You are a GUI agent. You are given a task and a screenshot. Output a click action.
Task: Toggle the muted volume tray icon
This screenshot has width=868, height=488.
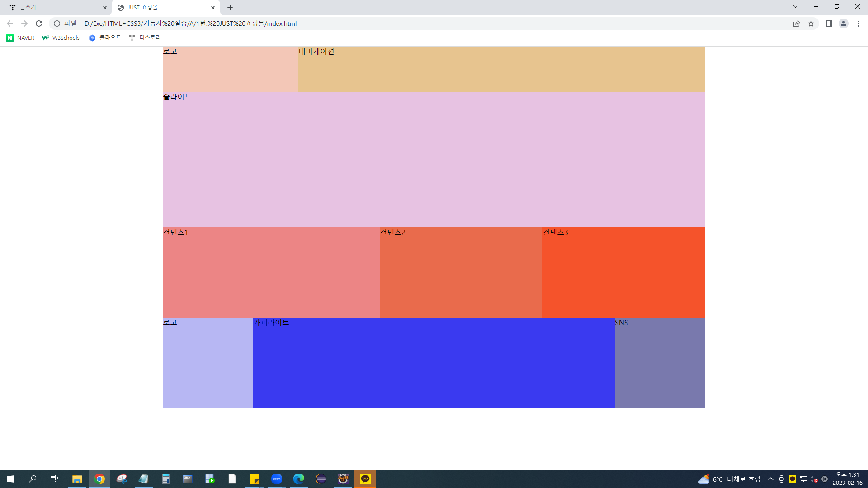click(814, 479)
